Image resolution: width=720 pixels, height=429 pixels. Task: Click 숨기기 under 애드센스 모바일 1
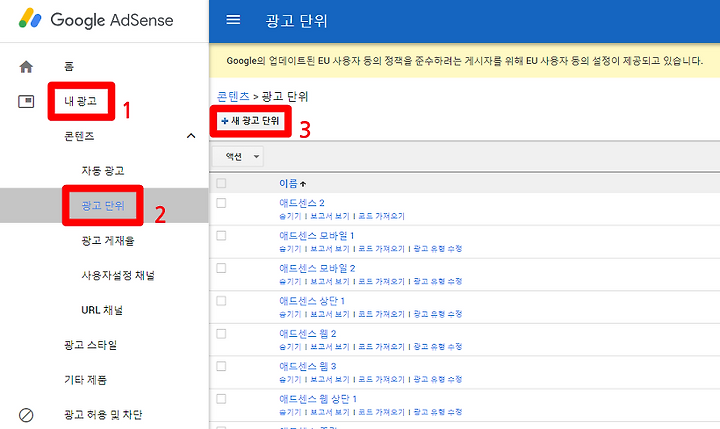pyautogui.click(x=290, y=248)
